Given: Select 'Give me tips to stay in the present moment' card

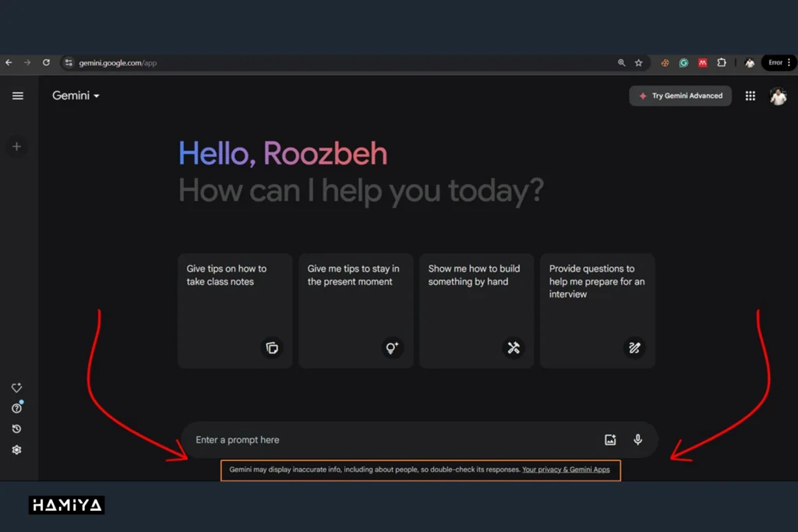Looking at the screenshot, I should [x=355, y=311].
